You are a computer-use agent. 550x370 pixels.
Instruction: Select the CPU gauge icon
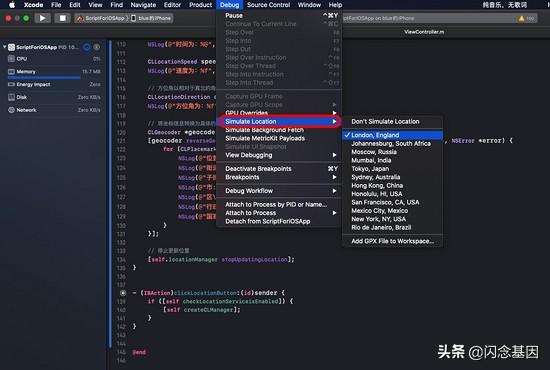pyautogui.click(x=11, y=59)
